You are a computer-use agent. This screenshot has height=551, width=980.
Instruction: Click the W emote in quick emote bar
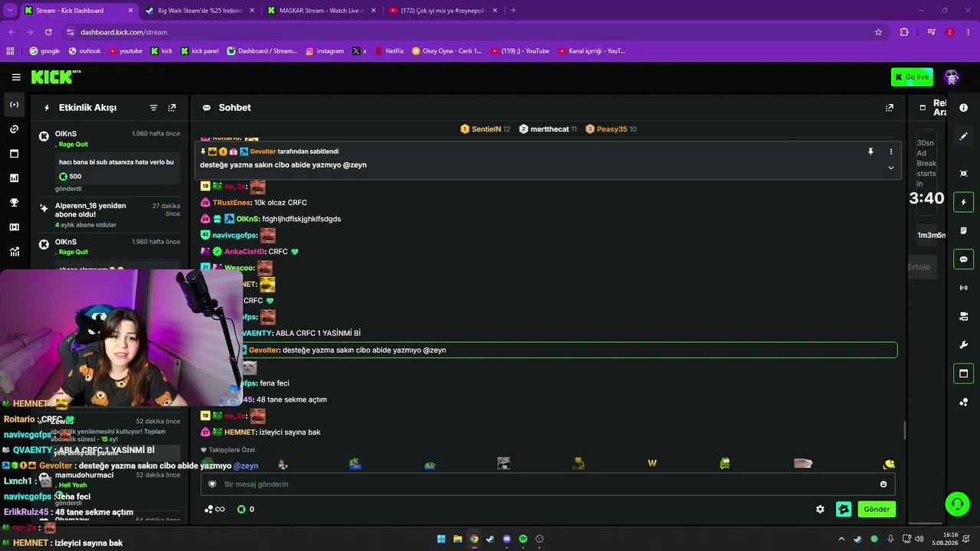(x=652, y=463)
